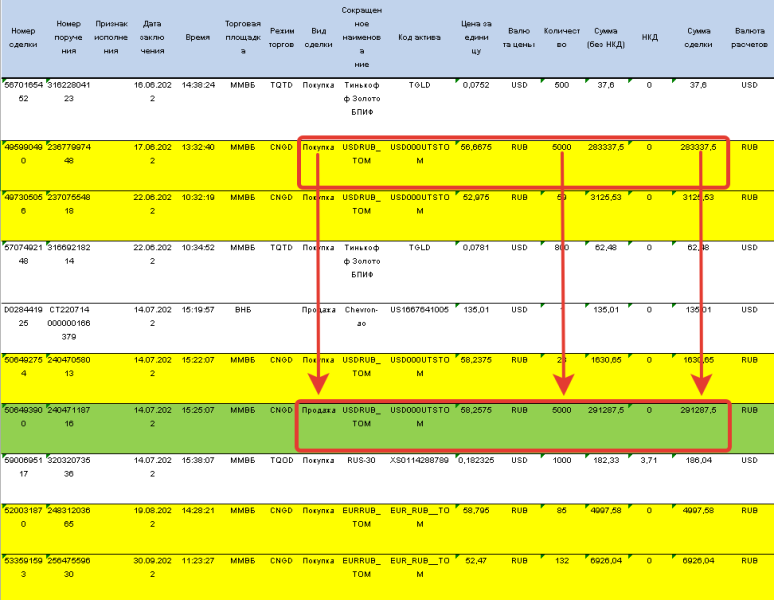Click the price cell 56,6675
This screenshot has height=600, width=774.
point(476,146)
